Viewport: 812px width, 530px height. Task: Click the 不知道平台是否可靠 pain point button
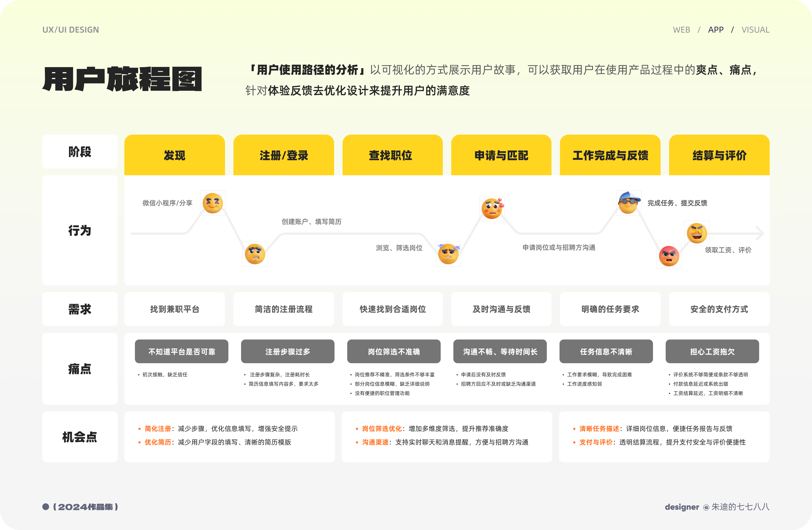[181, 351]
